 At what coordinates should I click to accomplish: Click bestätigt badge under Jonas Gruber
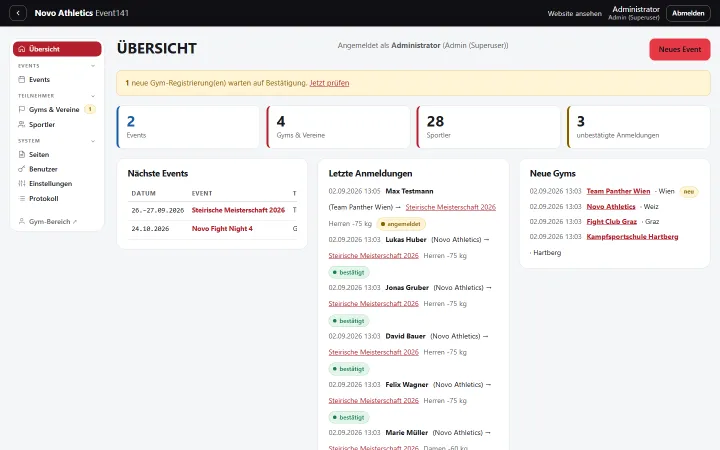pyautogui.click(x=349, y=321)
